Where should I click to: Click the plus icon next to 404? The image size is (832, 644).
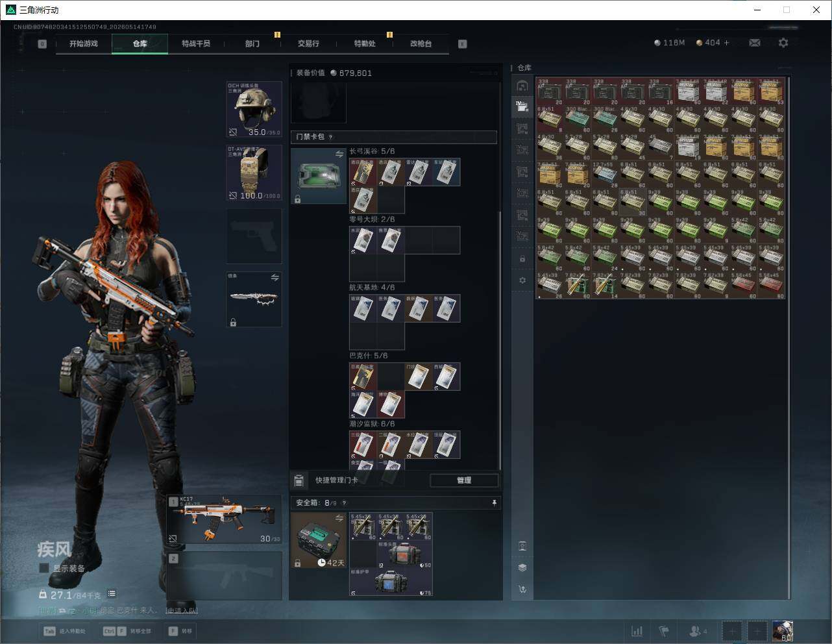coord(727,43)
